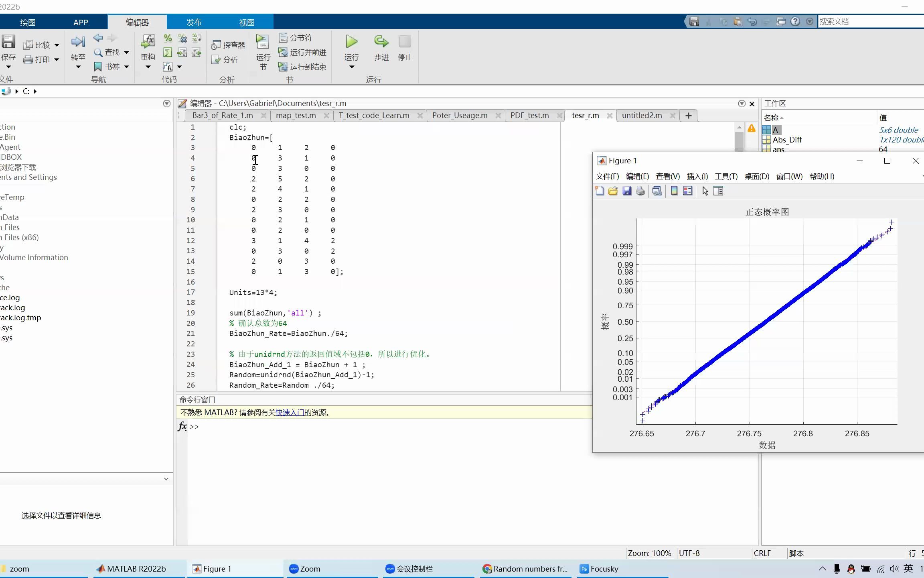The image size is (924, 578).
Task: Click the New Figure icon in Figure 1
Action: 600,191
